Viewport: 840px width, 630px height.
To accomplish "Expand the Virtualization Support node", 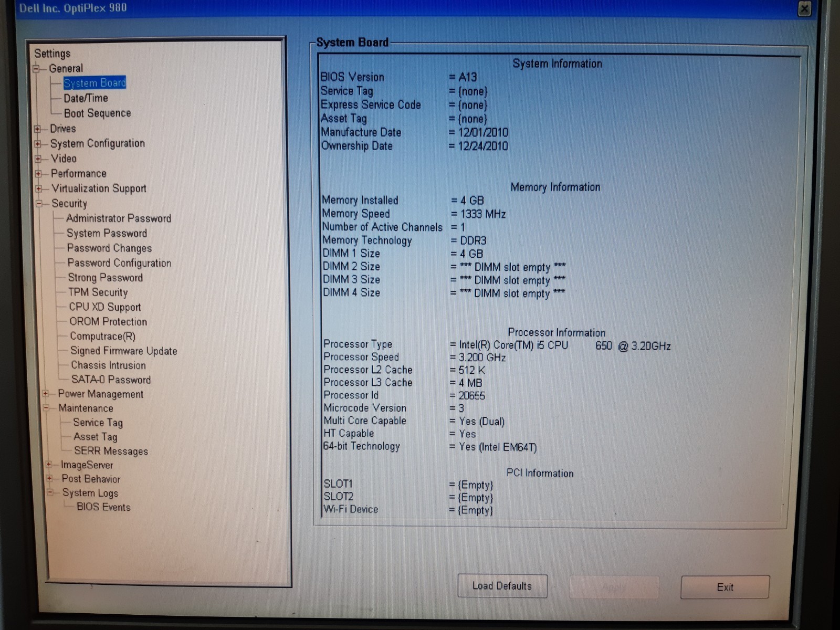I will (38, 188).
